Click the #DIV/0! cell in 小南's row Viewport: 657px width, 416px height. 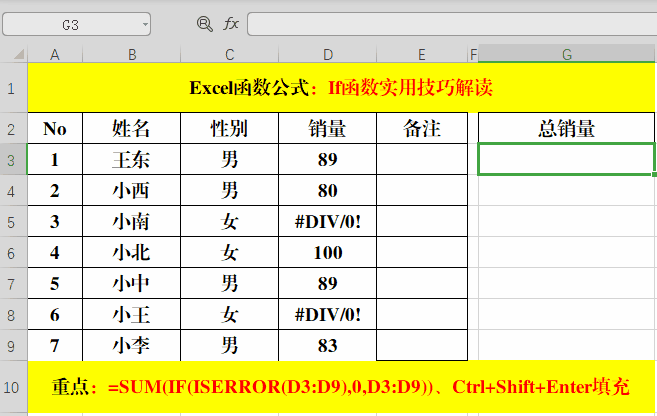[327, 222]
